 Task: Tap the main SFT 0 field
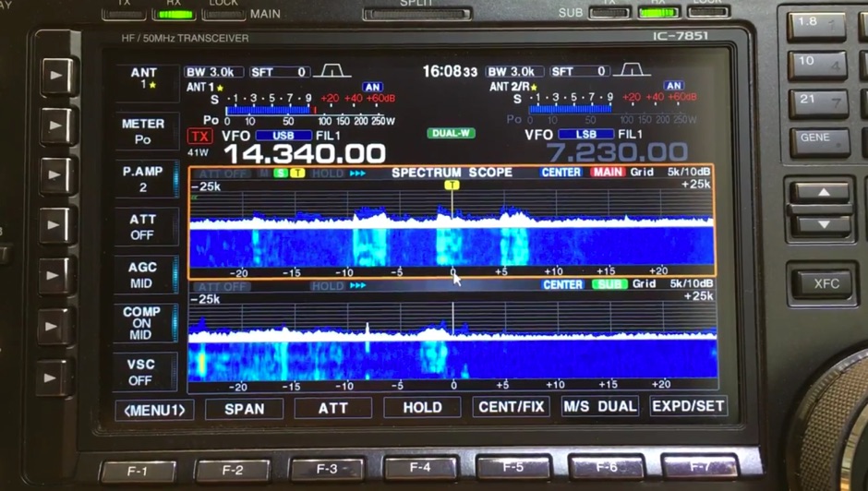pyautogui.click(x=279, y=72)
